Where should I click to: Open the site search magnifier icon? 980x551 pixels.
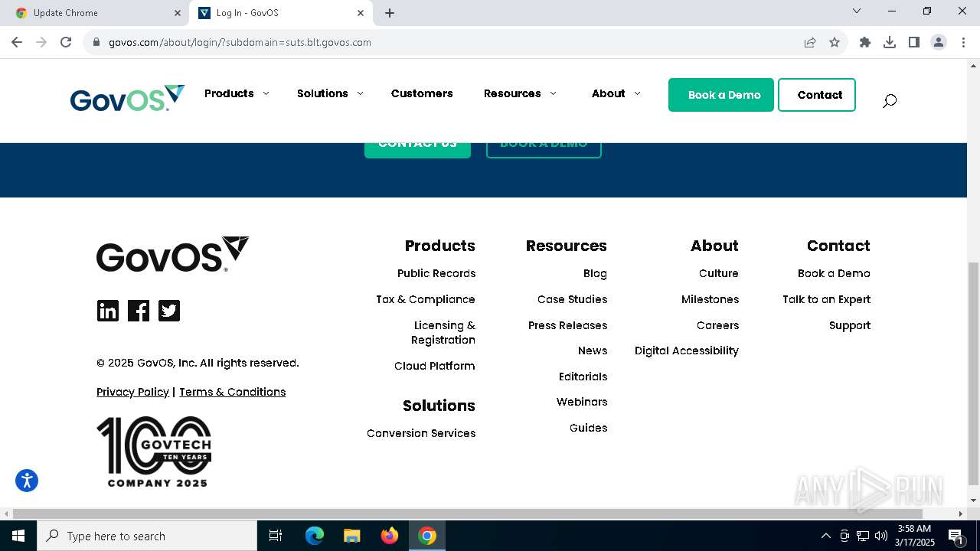889,100
